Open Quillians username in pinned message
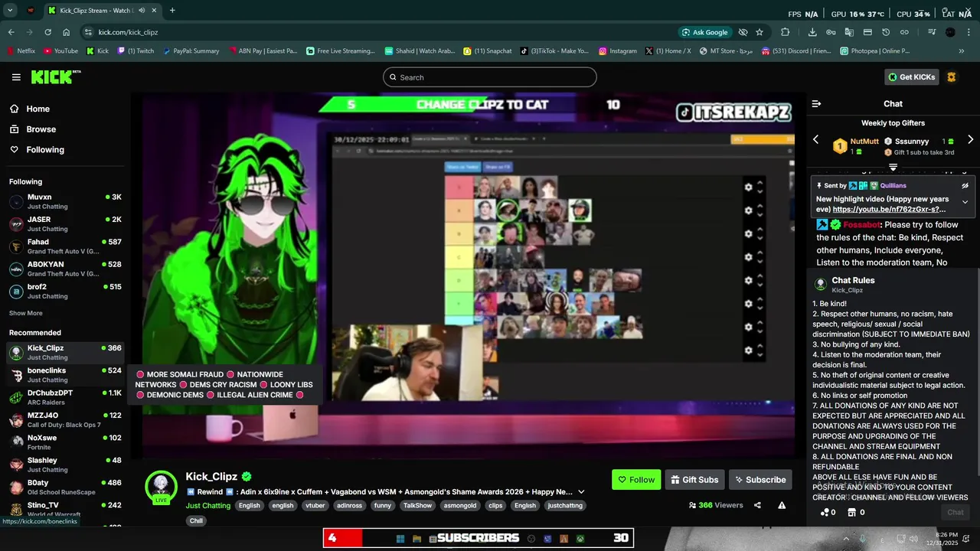The width and height of the screenshot is (980, 551). click(x=893, y=186)
